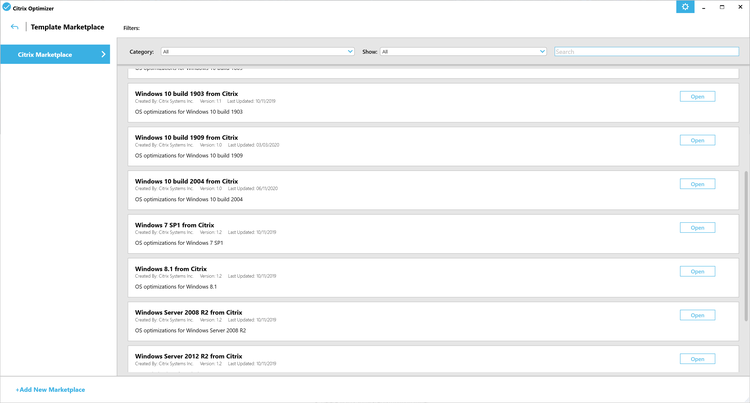
Task: Click description 'OS optimizations for Windows 8.1'
Action: [x=176, y=287]
